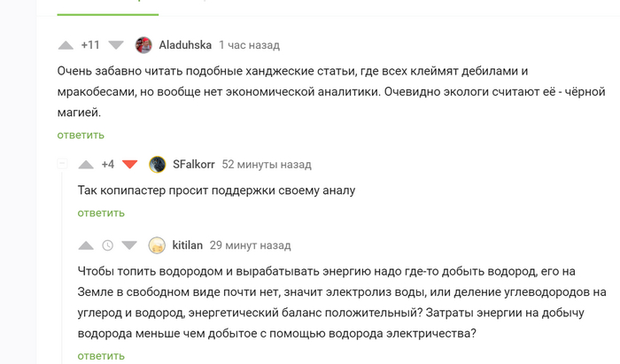Downvote kitilan's comment
The width and height of the screenshot is (620, 364).
point(129,245)
